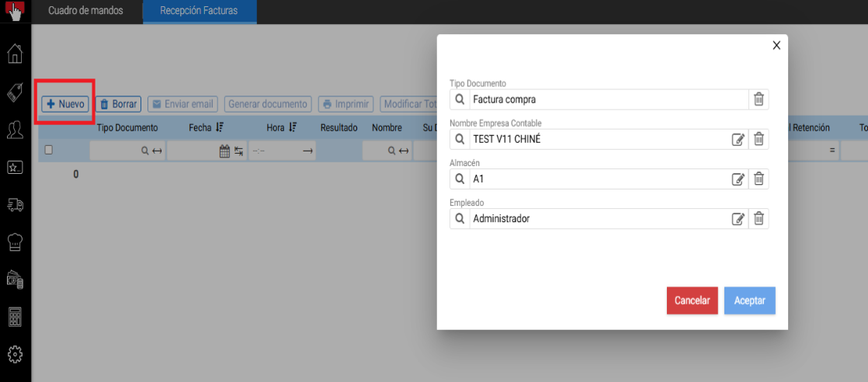
Task: Tick the select-all rows checkbox
Action: point(48,150)
